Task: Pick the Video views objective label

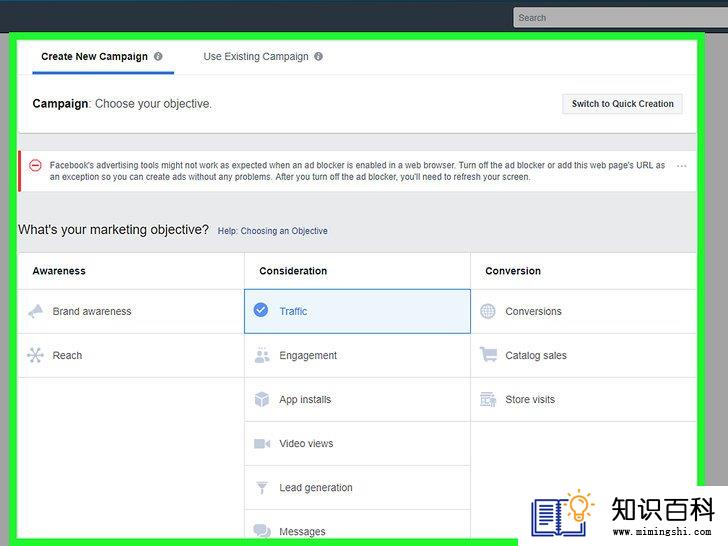Action: (306, 444)
